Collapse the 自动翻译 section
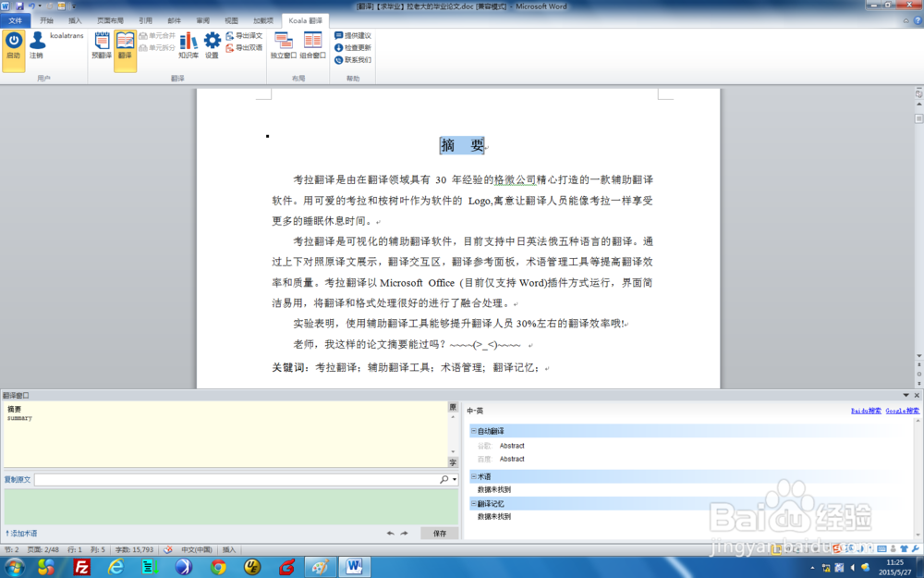Viewport: 924px width, 578px height. tap(473, 431)
